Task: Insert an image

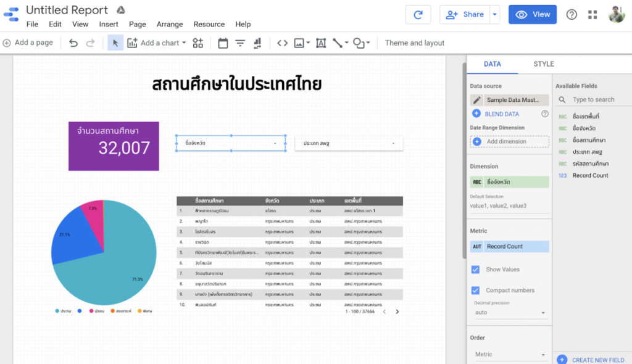Action: (x=299, y=43)
